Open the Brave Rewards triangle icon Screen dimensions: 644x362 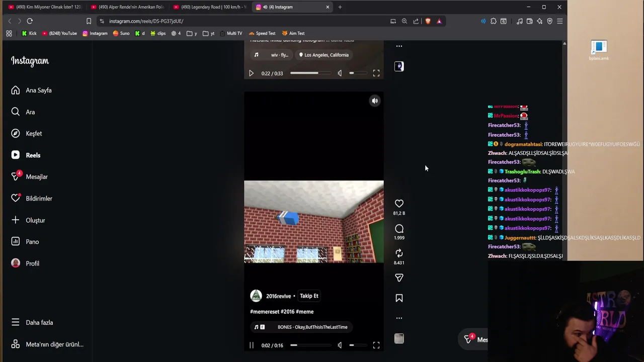coord(439,21)
